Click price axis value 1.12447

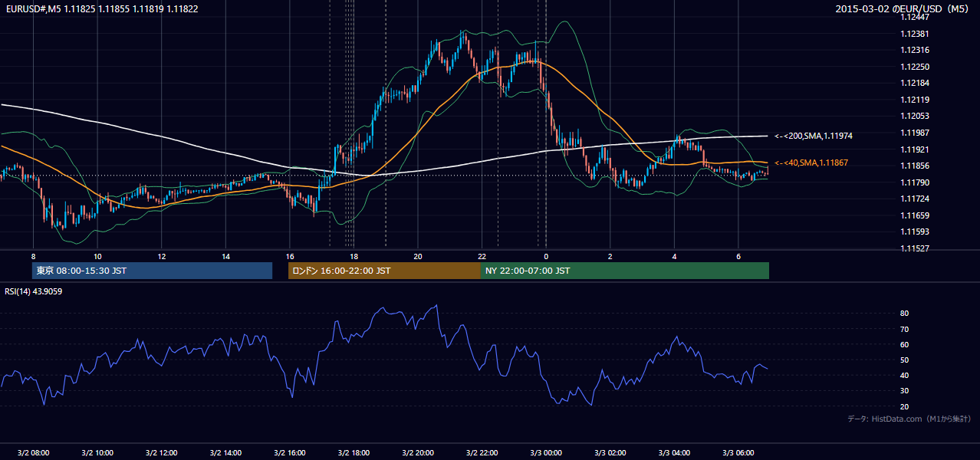(x=914, y=17)
